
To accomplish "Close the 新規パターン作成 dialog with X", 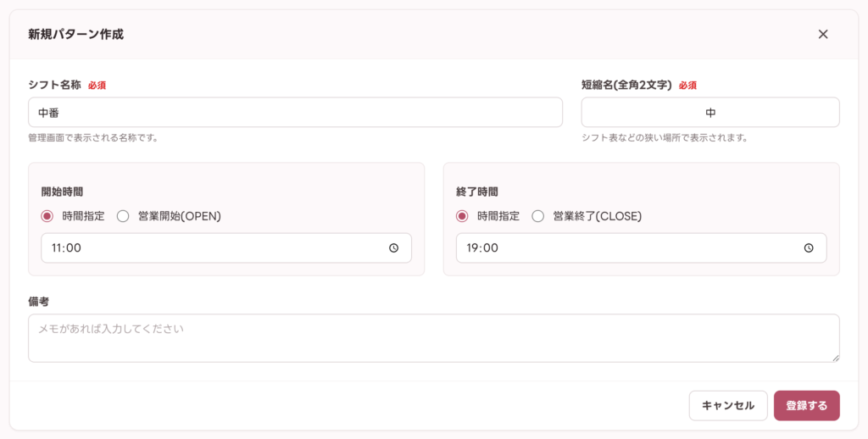I will [x=823, y=34].
